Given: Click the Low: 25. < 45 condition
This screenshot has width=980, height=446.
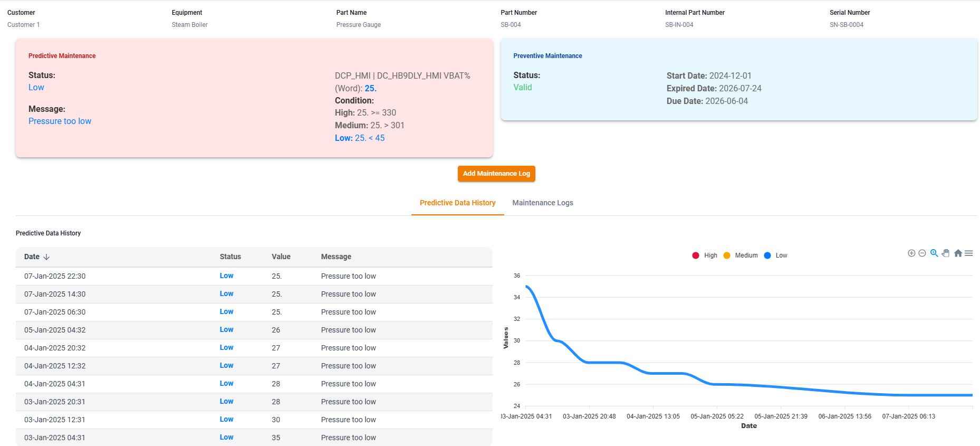Looking at the screenshot, I should point(360,138).
